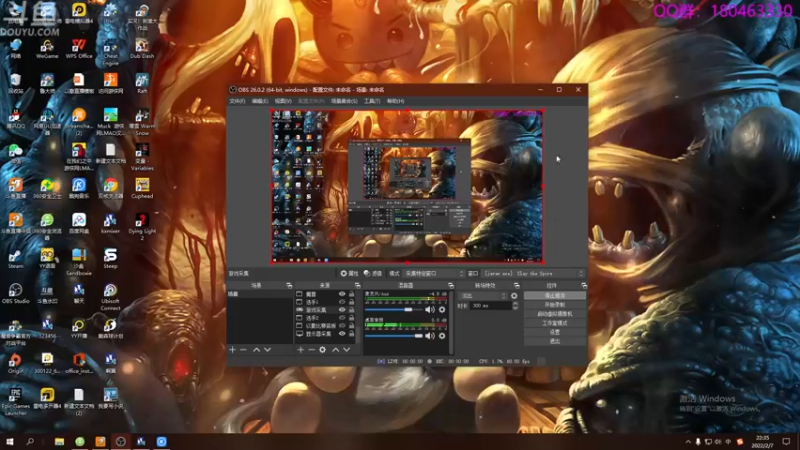This screenshot has height=450, width=800.
Task: Undock the Audio Mixer panel float icon
Action: coord(451,286)
